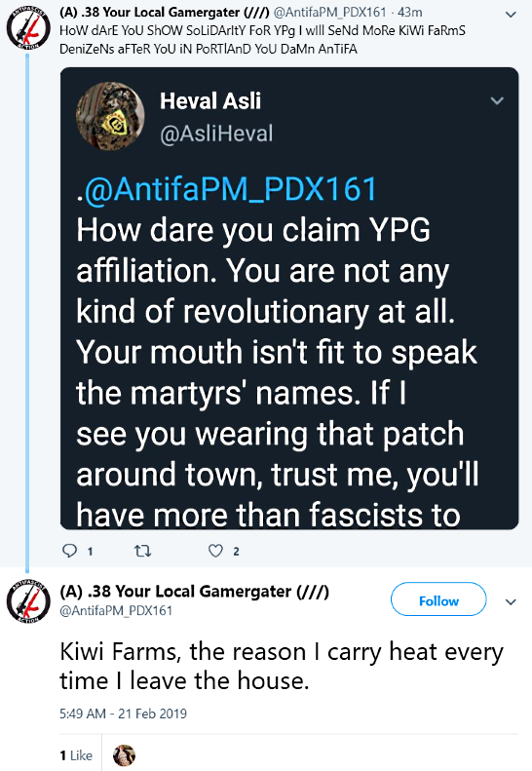Like the first tweet with heart icon
Image resolution: width=532 pixels, height=771 pixels.
click(x=215, y=551)
